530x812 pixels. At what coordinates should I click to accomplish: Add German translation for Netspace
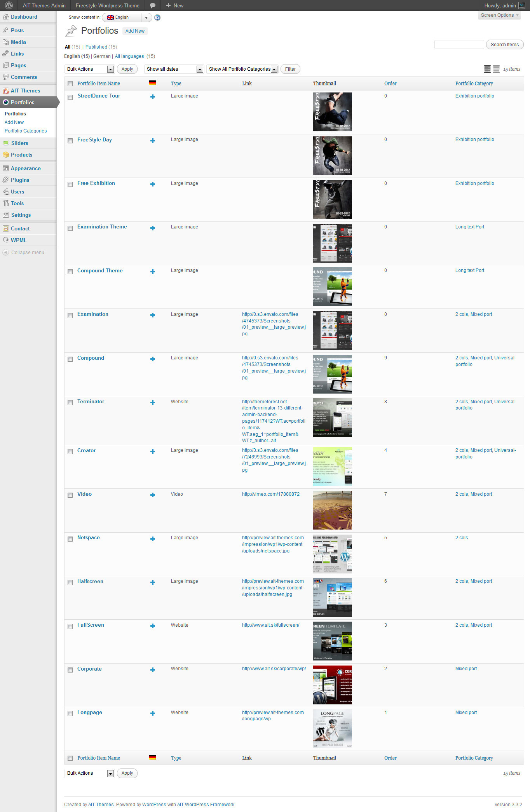pyautogui.click(x=153, y=539)
